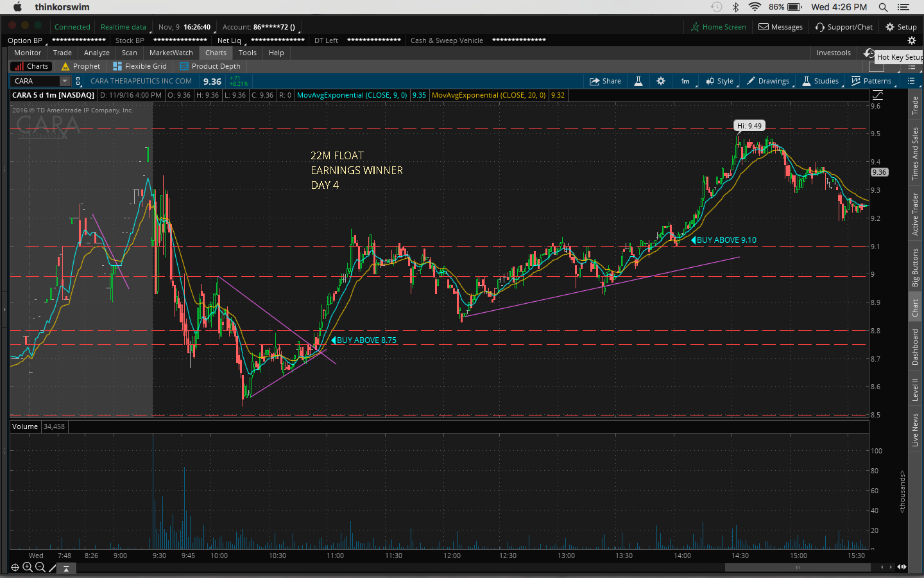The height and width of the screenshot is (578, 924).
Task: Open the Wi-Fi status menu
Action: click(x=755, y=7)
